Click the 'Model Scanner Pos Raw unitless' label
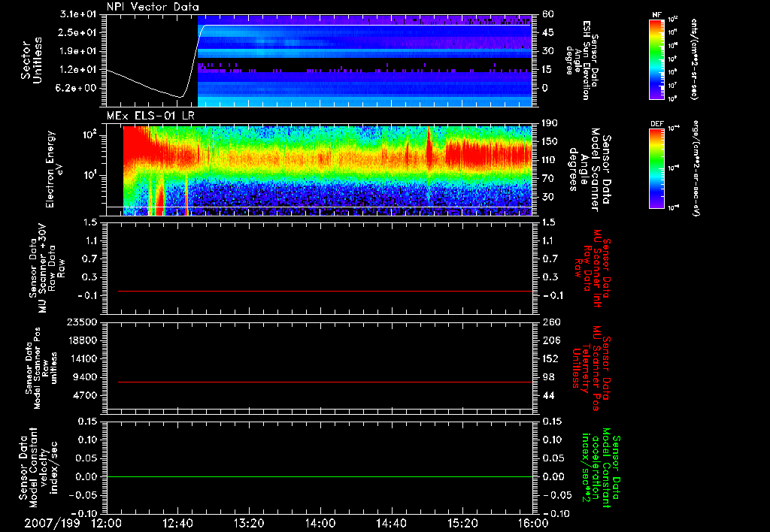This screenshot has width=770, height=532. coord(41,368)
